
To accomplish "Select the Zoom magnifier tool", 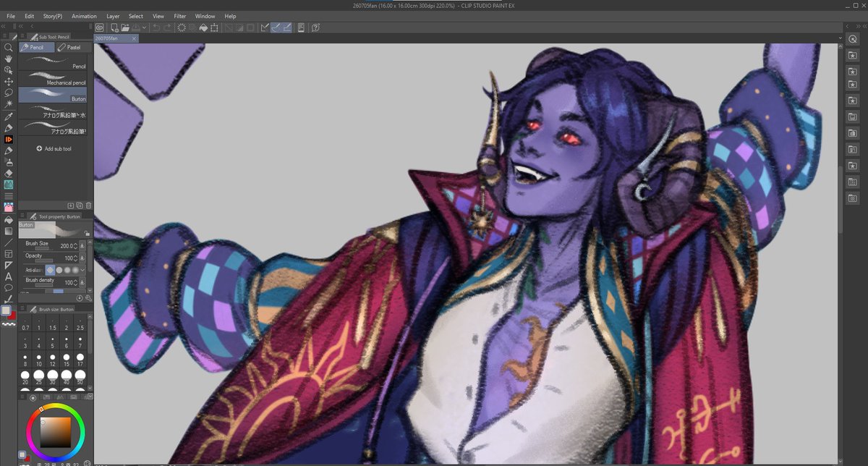I will 9,47.
